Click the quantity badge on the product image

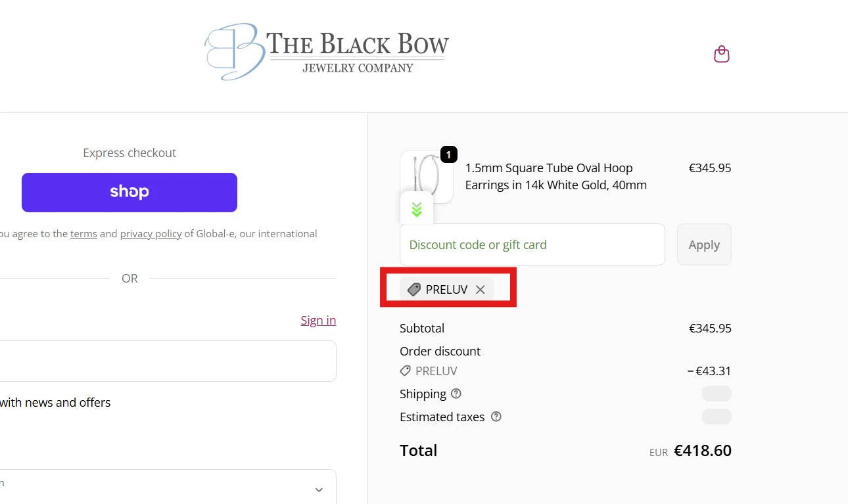(448, 154)
